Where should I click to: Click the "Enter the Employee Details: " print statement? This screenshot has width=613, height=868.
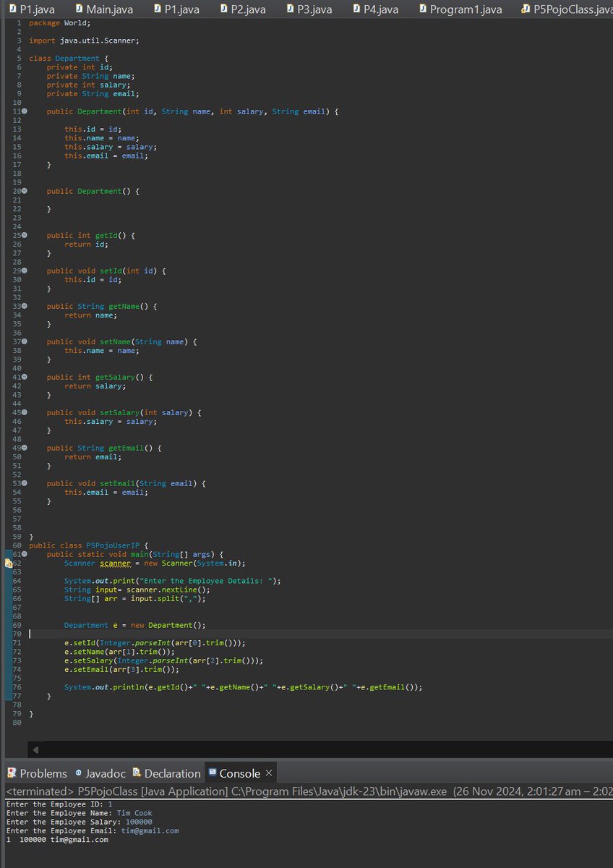172,581
